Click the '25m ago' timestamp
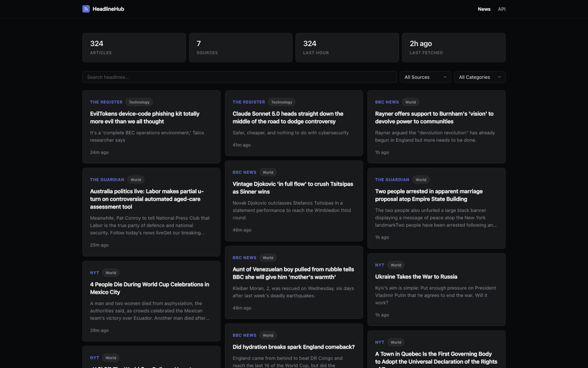 pos(99,245)
